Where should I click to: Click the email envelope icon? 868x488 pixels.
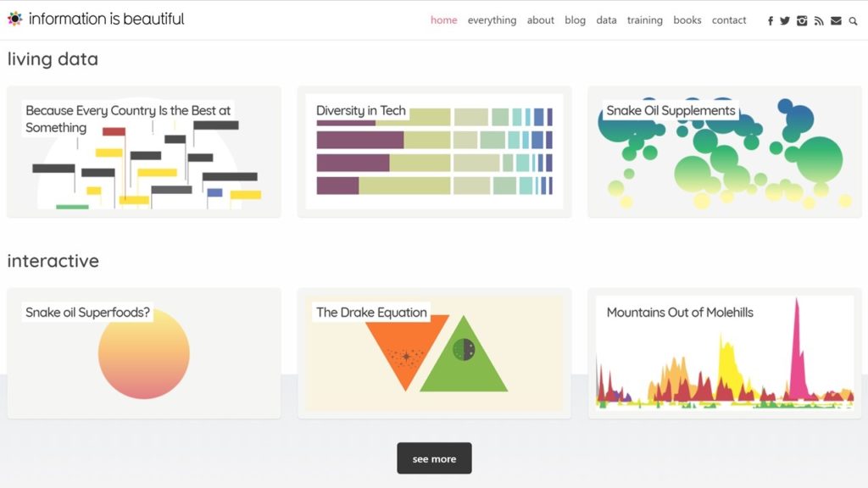coord(836,21)
